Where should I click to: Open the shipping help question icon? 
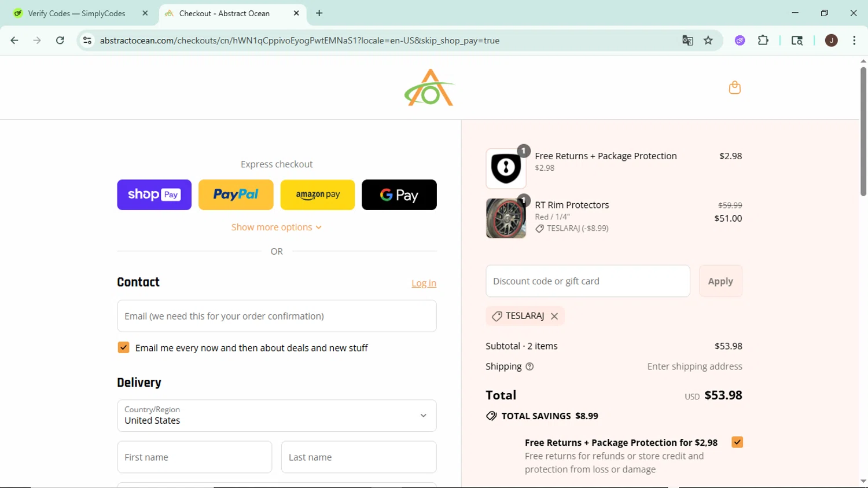529,366
